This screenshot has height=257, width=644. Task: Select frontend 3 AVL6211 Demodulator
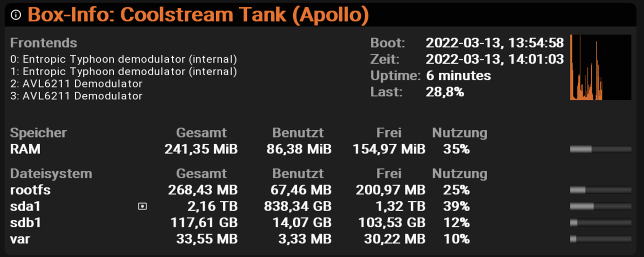(x=76, y=96)
